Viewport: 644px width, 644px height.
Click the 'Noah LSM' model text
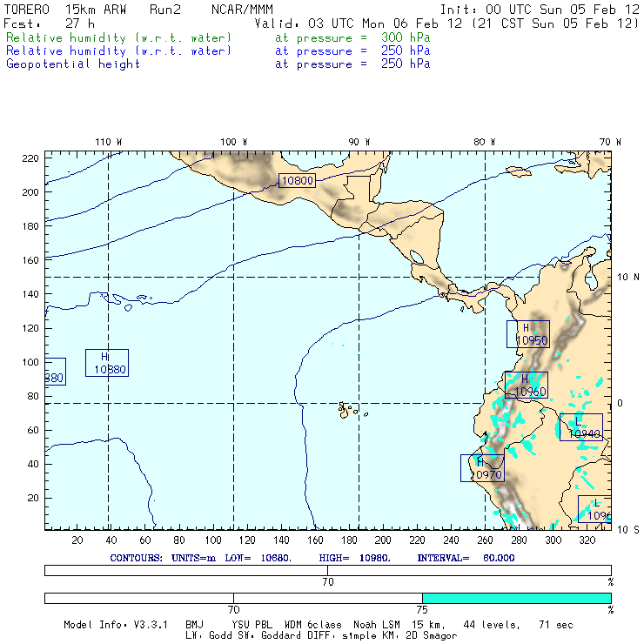[x=377, y=625]
